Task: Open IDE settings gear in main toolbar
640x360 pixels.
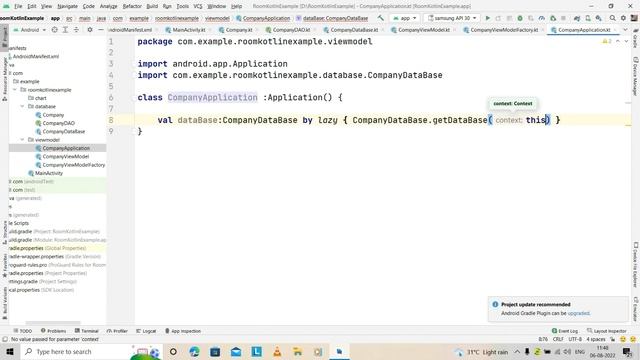Action: click(x=623, y=18)
